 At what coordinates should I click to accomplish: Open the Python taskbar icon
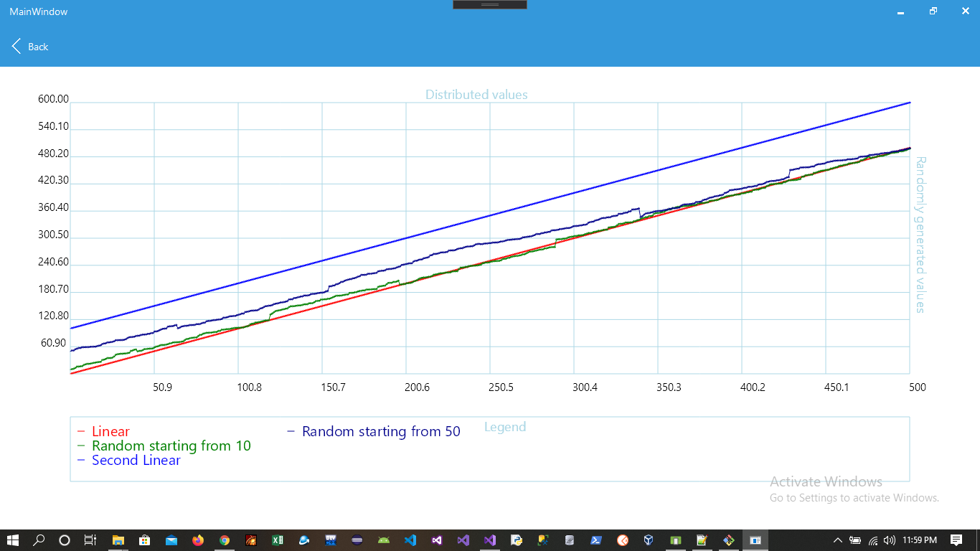pos(517,540)
